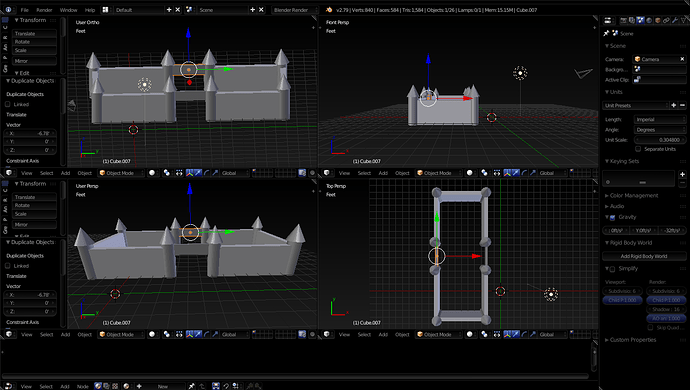Open editor type selector in bottom-right viewport header
690x390 pixels.
pos(326,335)
